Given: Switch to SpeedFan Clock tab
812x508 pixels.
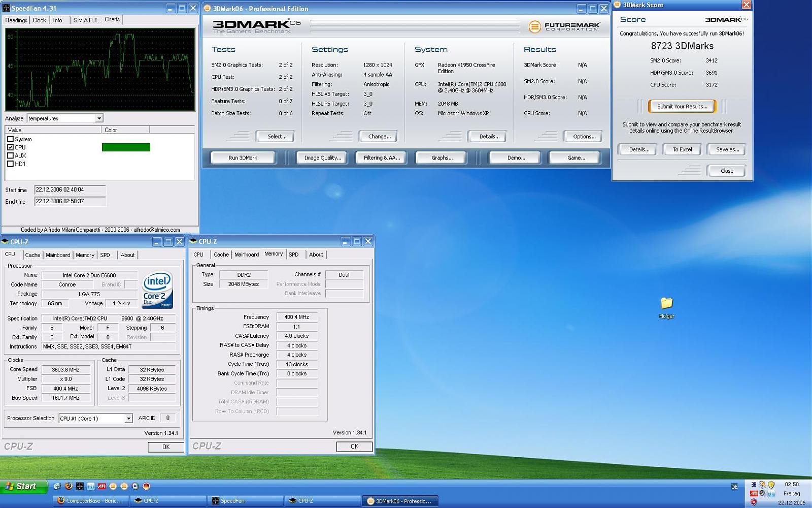Looking at the screenshot, I should coord(39,20).
